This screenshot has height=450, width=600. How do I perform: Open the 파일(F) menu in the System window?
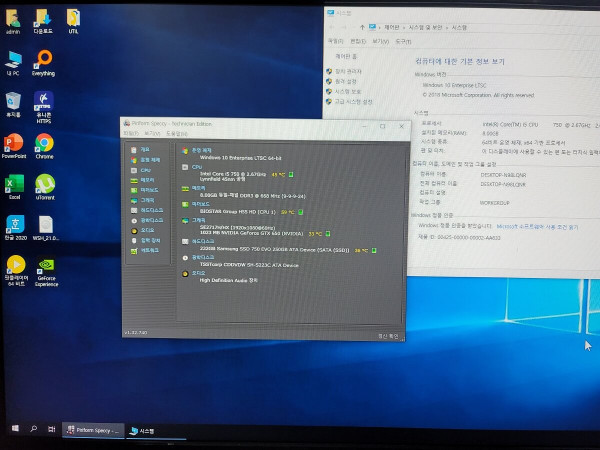point(336,41)
